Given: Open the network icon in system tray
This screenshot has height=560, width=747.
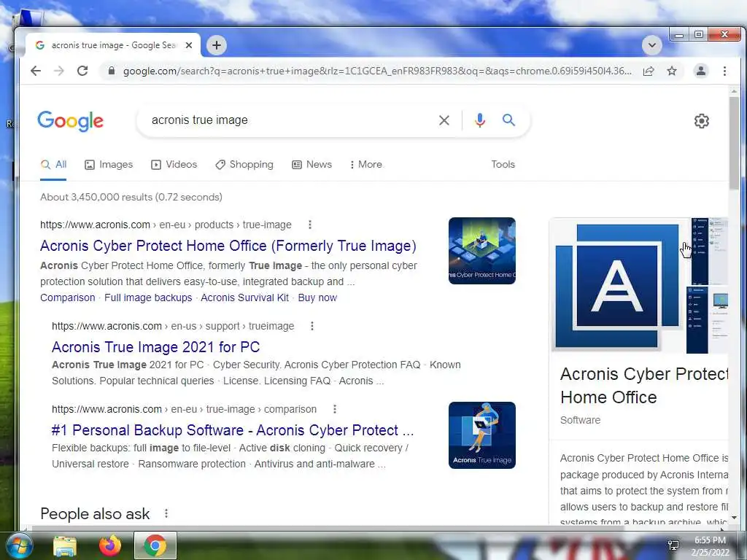Looking at the screenshot, I should point(673,545).
